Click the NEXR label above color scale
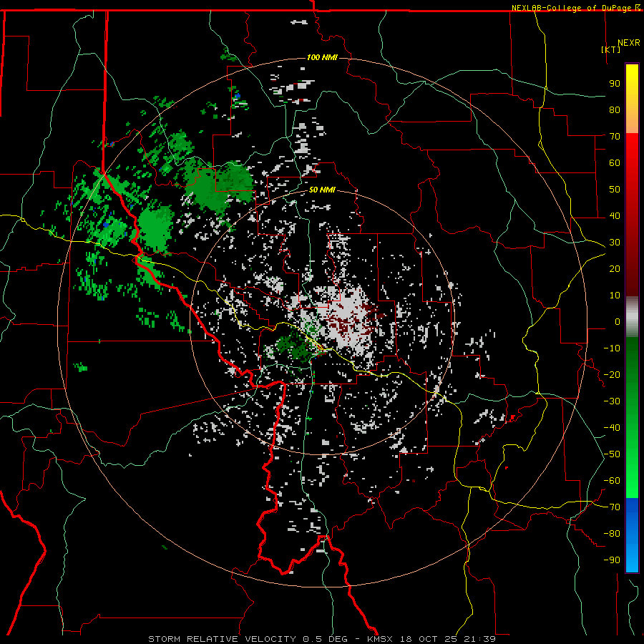The image size is (644, 644). pos(629,43)
